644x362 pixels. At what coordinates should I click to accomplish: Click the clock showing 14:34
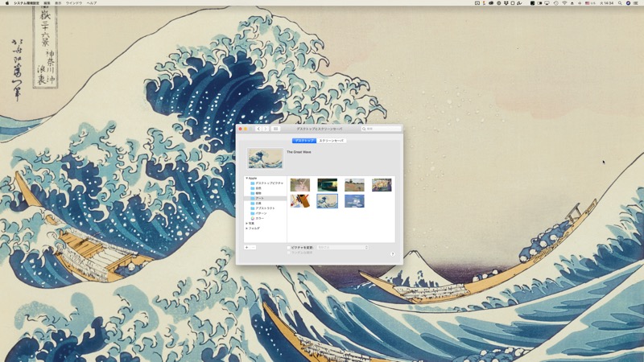point(606,3)
